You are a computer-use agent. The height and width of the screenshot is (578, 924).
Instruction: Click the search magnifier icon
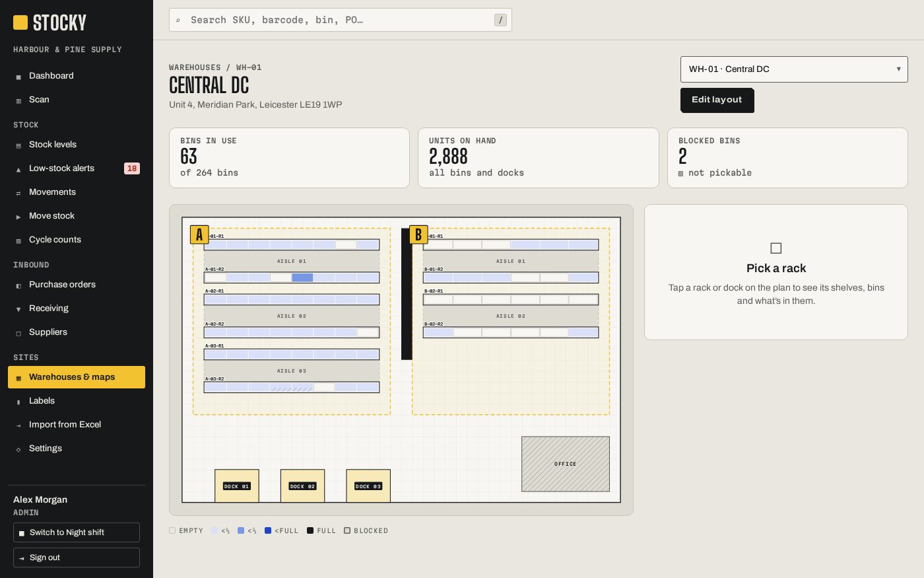pyautogui.click(x=178, y=20)
